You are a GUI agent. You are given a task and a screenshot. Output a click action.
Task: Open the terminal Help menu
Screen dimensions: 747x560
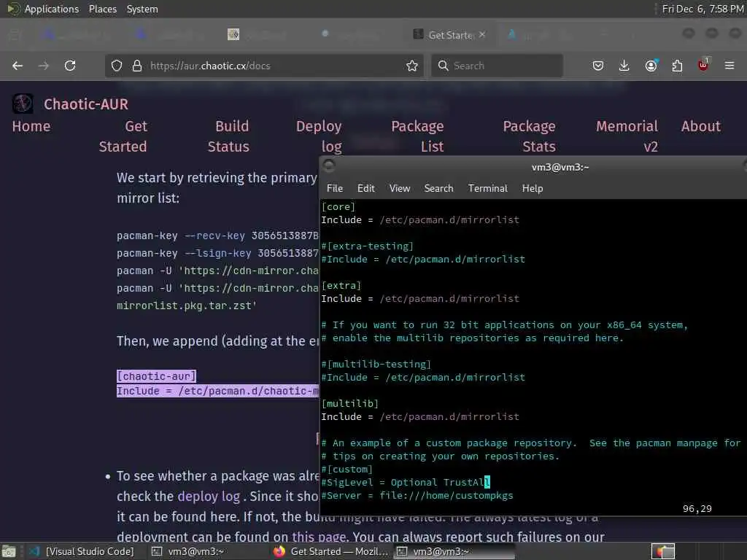[533, 189]
